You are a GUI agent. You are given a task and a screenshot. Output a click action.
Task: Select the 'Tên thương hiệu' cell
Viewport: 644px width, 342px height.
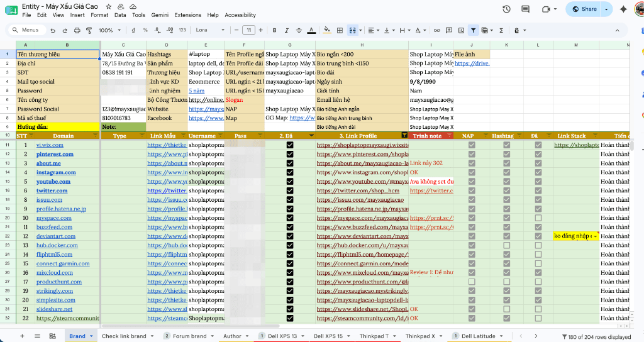(x=58, y=54)
